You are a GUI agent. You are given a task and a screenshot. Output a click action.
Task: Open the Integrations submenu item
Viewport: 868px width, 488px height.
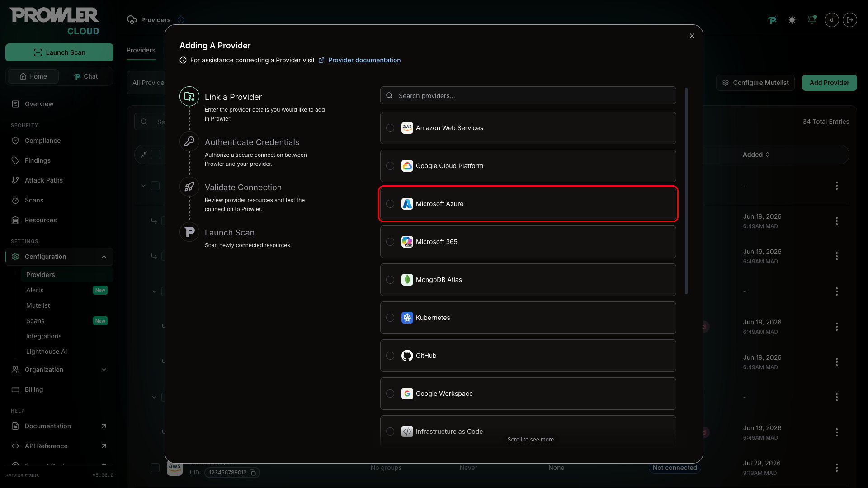tap(44, 336)
